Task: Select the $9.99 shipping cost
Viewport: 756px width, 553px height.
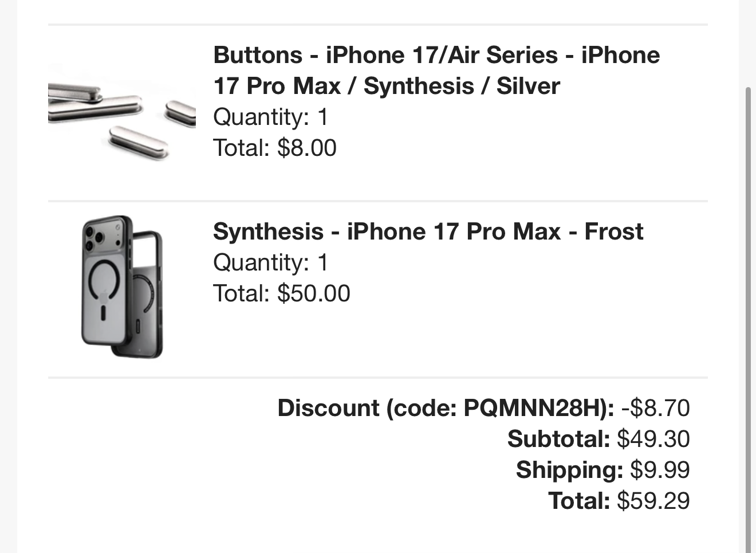Action: [x=660, y=470]
